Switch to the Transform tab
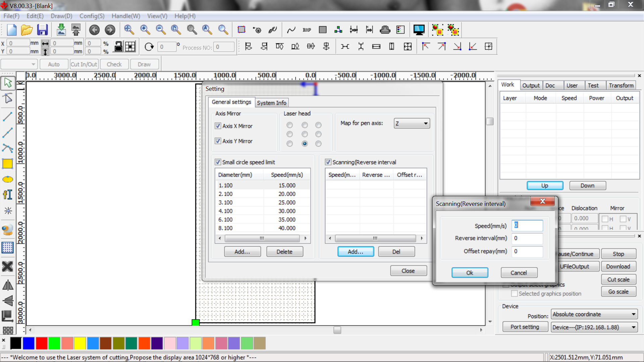 point(621,85)
